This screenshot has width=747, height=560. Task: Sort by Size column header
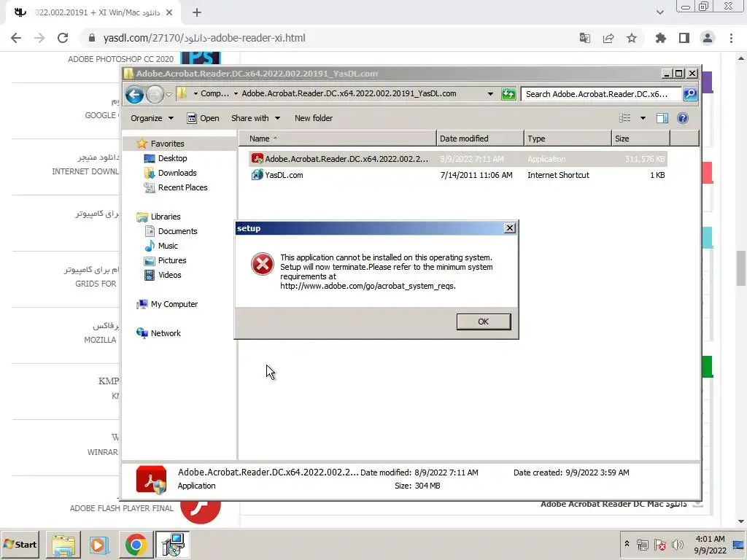point(640,139)
